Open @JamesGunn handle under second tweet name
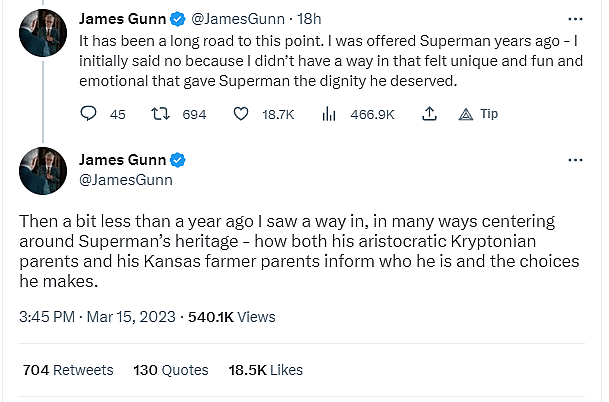This screenshot has height=402, width=609. click(x=125, y=180)
